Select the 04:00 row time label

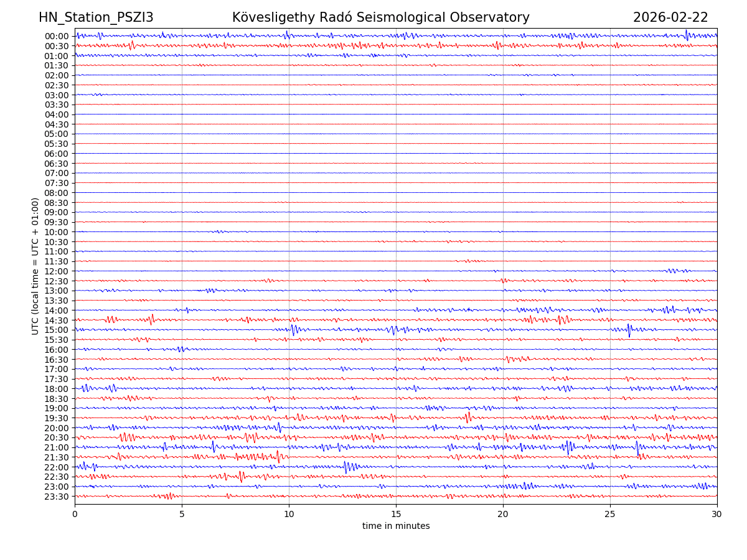click(56, 114)
